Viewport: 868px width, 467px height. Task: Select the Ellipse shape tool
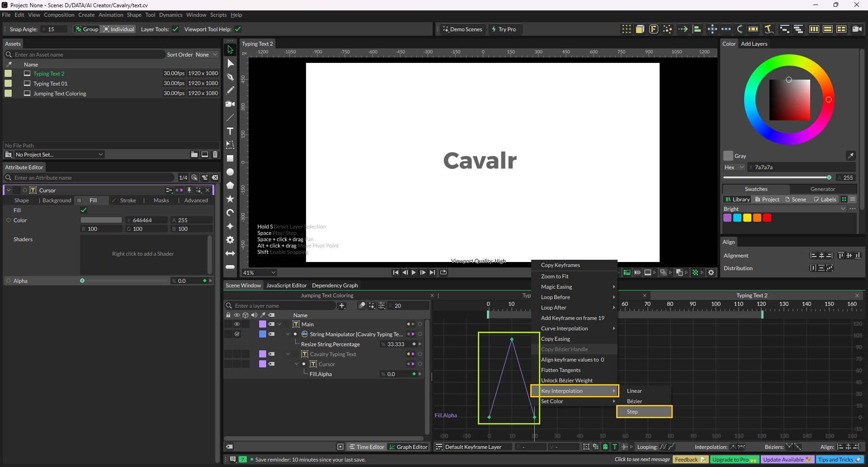230,172
